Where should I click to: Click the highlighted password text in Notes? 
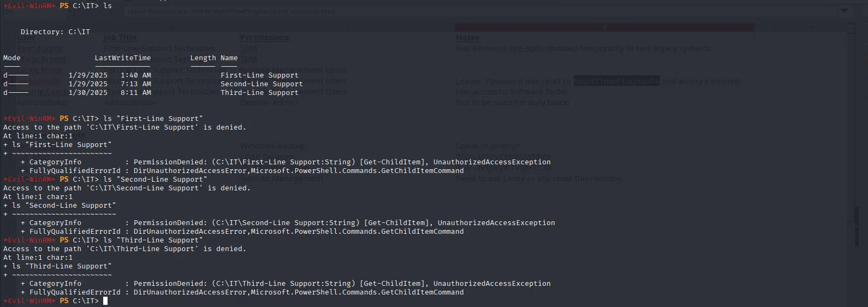617,81
